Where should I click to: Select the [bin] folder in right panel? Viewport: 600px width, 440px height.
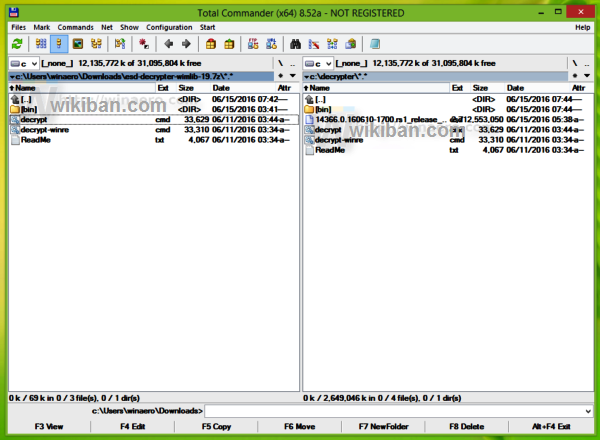pos(447,109)
